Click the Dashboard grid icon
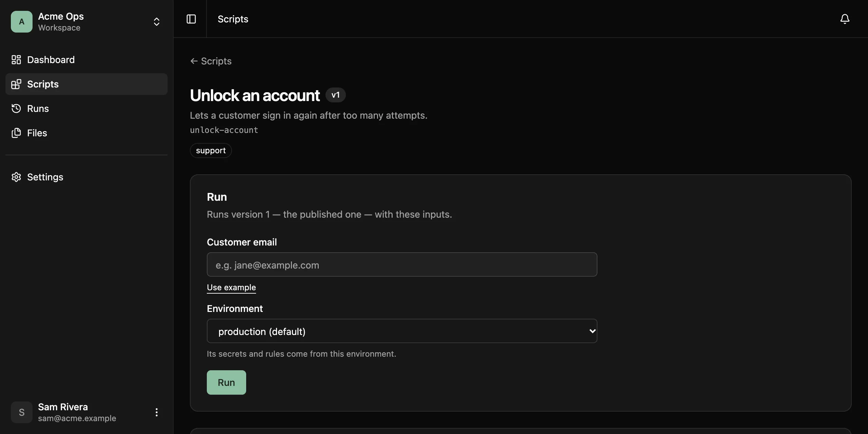868x434 pixels. coord(16,60)
